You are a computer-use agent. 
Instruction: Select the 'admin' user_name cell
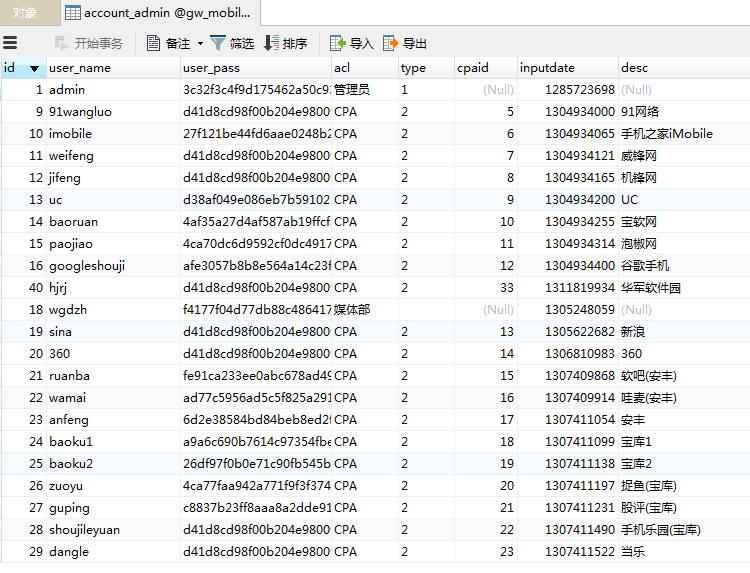(113, 89)
